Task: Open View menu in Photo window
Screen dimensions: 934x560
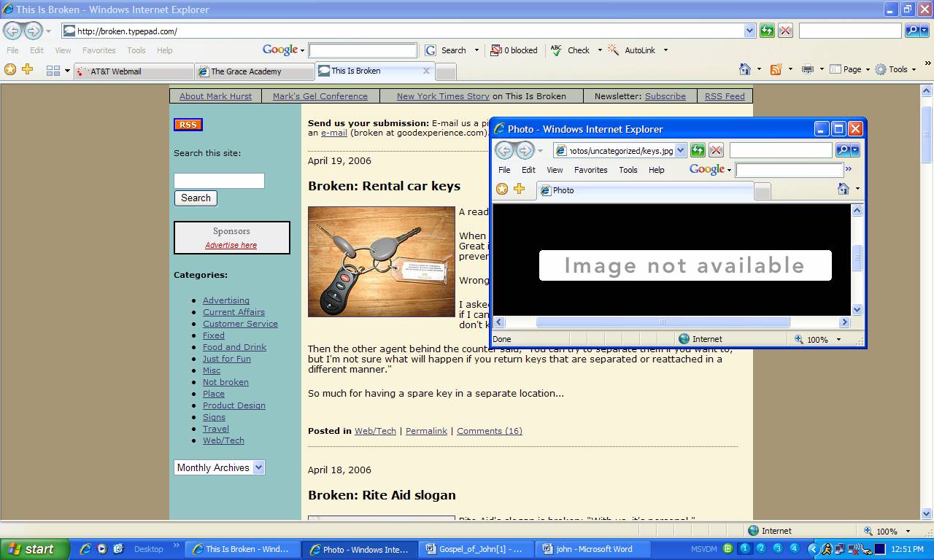Action: click(555, 170)
